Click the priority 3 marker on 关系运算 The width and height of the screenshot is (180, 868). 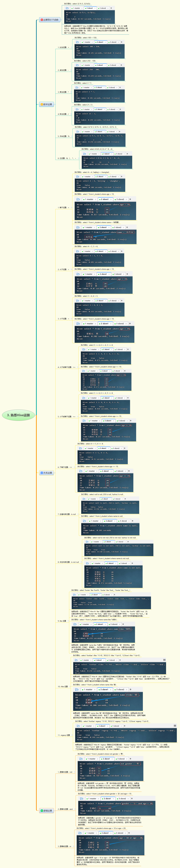[42, 473]
